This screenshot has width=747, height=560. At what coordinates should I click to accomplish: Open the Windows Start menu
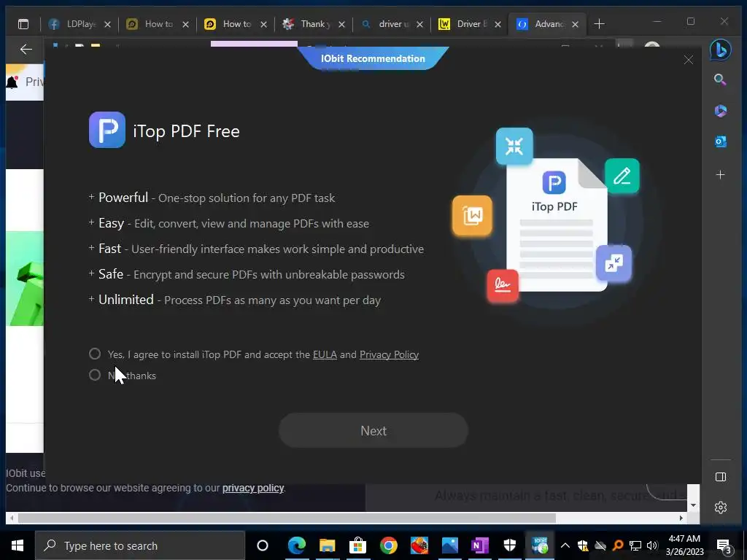coord(18,545)
